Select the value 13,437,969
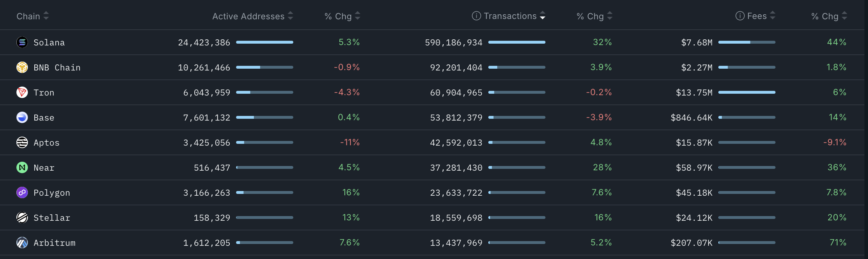 (x=456, y=243)
